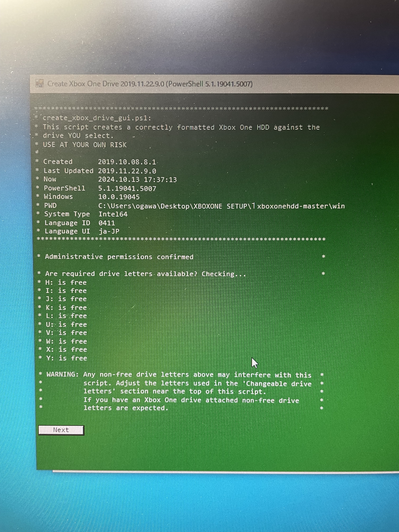Click the 'U: is free' line
Image resolution: width=399 pixels, height=532 pixels.
(66, 324)
